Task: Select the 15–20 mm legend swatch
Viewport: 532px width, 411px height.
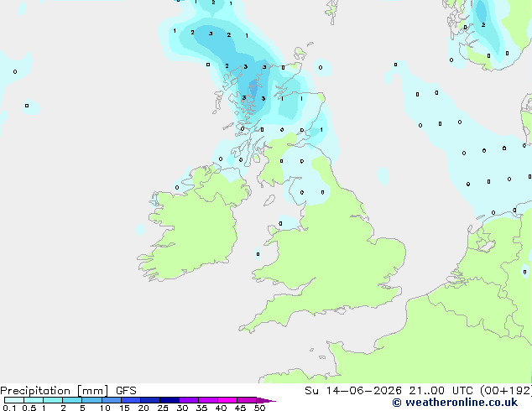Action: click(131, 400)
